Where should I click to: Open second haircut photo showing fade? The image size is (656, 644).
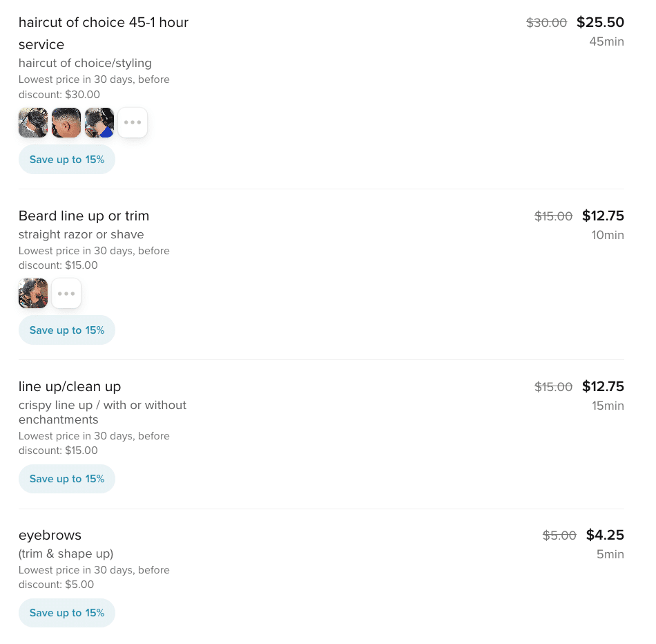point(66,122)
